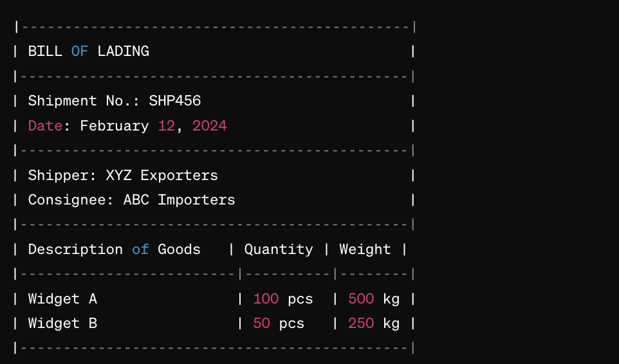The image size is (619, 364).
Task: Click the BILL OF LADING title text
Action: pos(88,51)
